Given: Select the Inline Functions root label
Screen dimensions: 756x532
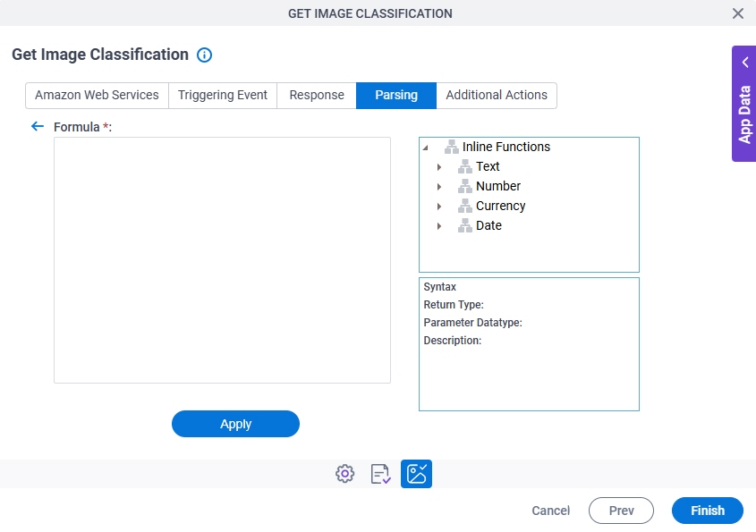Looking at the screenshot, I should coord(506,147).
